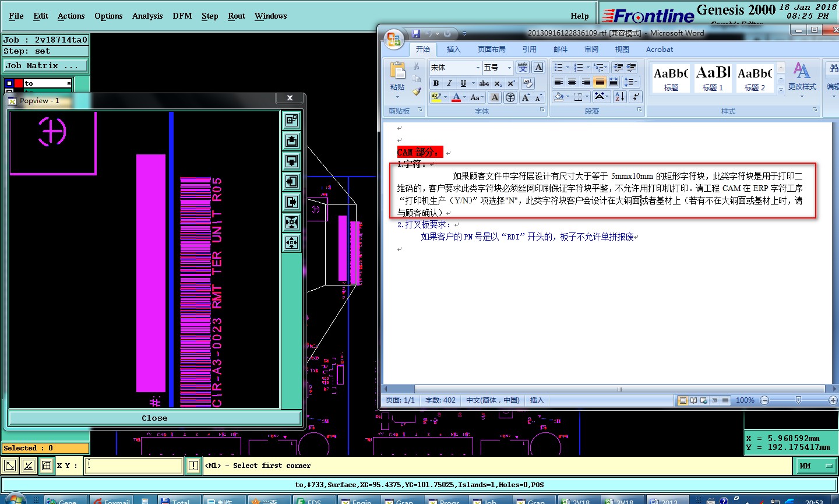Viewport: 839px width, 504px height.
Task: Click the grow font icon
Action: tap(526, 97)
